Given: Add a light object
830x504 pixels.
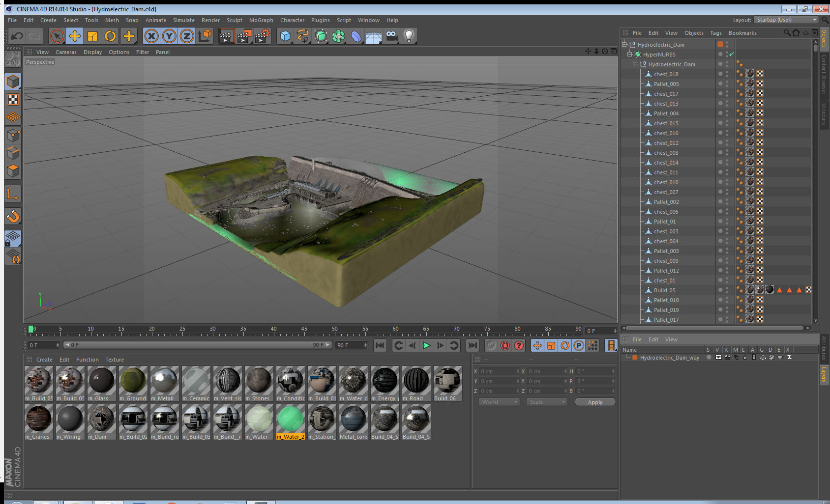Looking at the screenshot, I should point(409,36).
